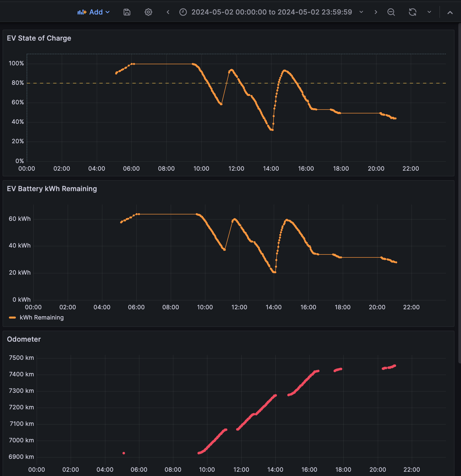The width and height of the screenshot is (461, 476).
Task: Toggle kWh Remaining legend series
Action: pos(42,318)
